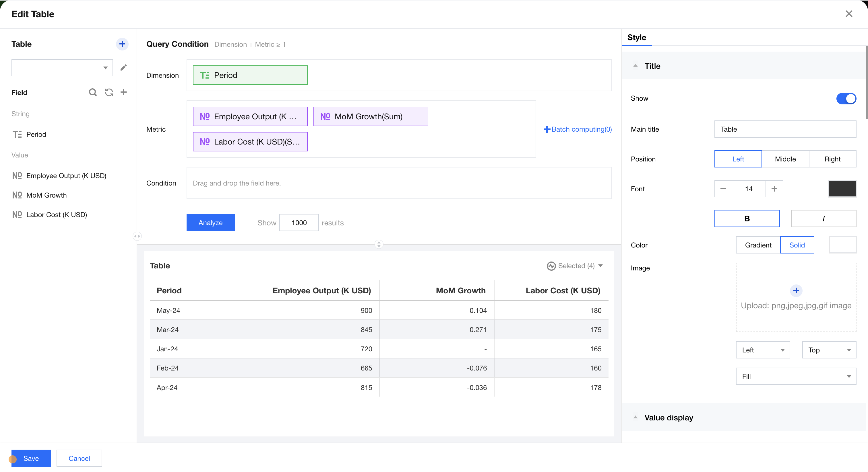
Task: Click the field search magnifier icon
Action: (93, 92)
